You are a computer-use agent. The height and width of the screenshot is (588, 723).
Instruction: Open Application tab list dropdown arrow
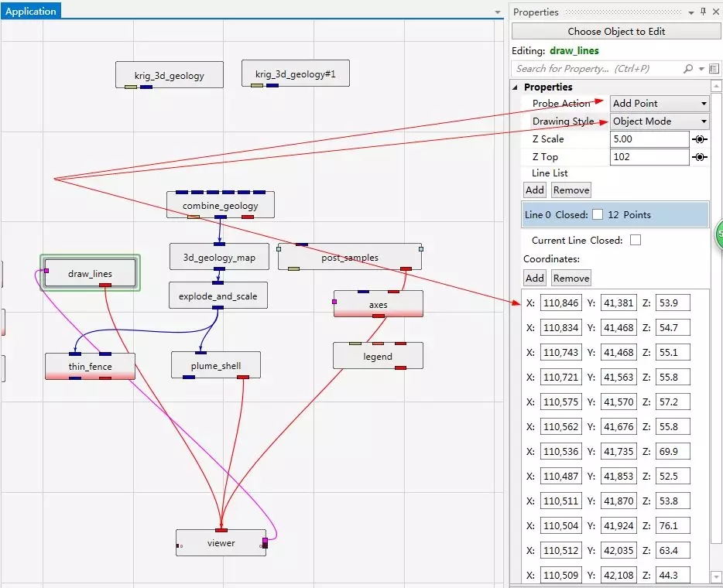click(x=498, y=12)
